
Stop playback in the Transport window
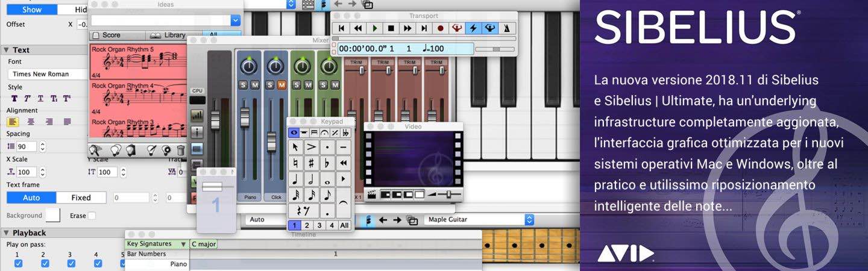[x=391, y=28]
